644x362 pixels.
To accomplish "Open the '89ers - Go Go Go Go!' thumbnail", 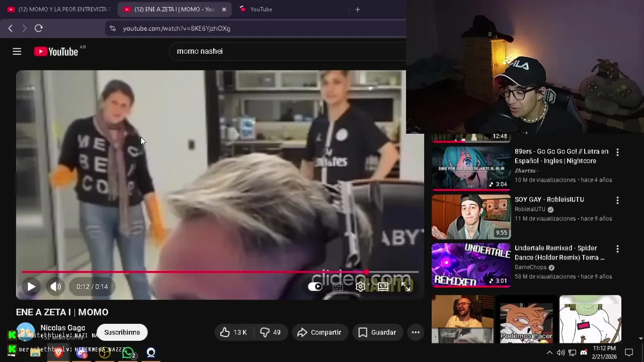I will [x=471, y=168].
